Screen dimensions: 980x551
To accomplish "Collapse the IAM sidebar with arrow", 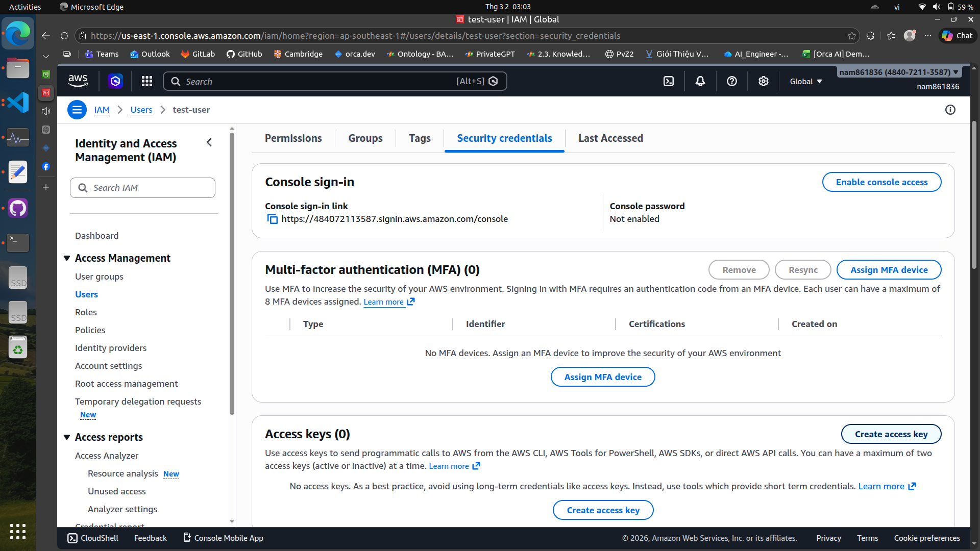I will point(209,143).
